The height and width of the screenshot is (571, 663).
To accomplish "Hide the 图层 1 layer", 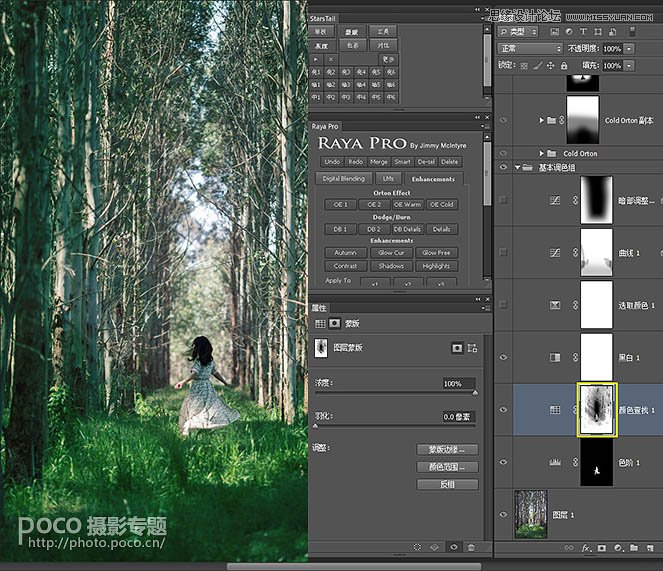I will [x=503, y=515].
